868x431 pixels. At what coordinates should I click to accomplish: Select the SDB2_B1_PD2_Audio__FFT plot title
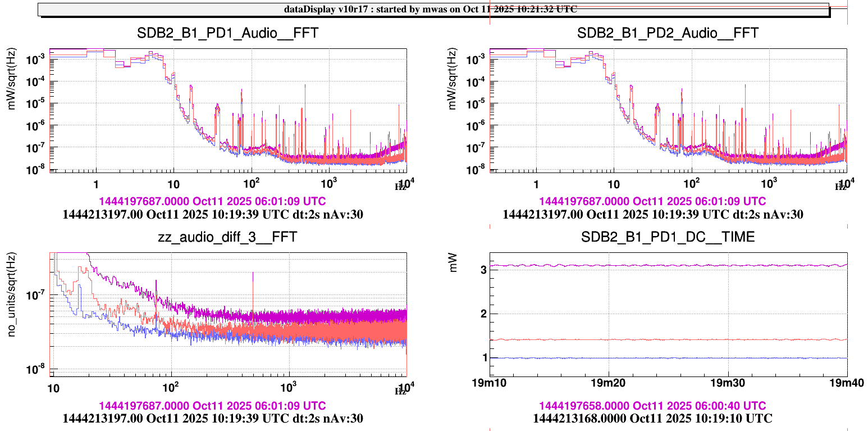(x=668, y=33)
